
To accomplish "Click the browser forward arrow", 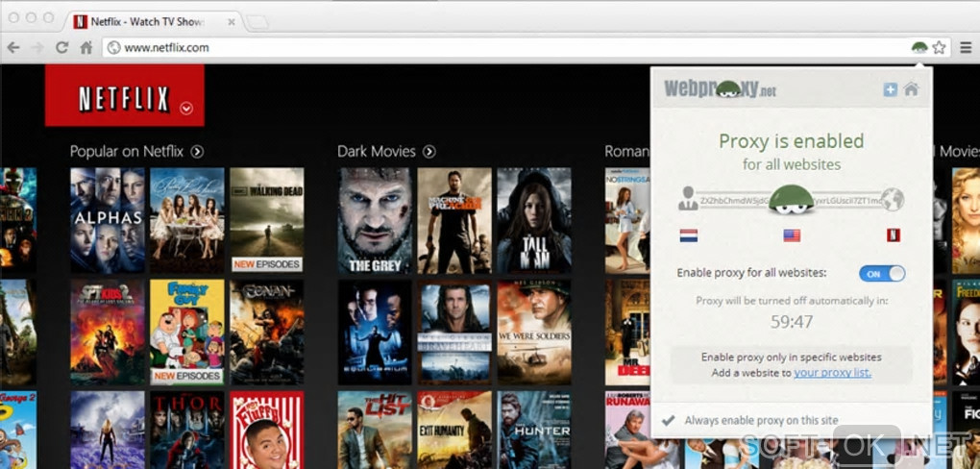I will pyautogui.click(x=37, y=47).
